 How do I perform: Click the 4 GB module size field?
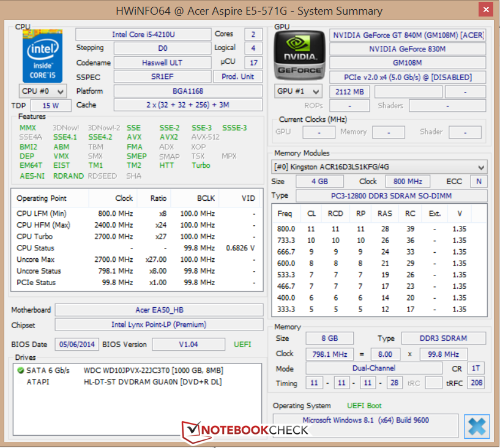click(x=319, y=181)
